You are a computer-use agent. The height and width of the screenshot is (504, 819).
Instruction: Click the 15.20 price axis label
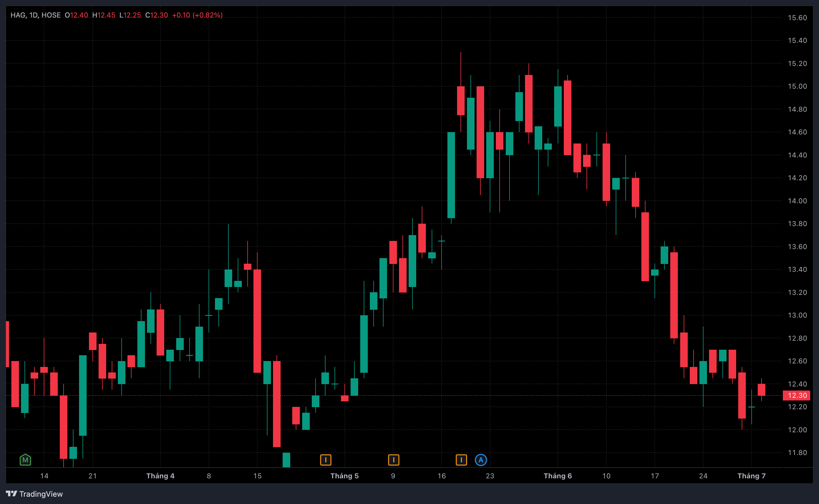pos(797,63)
